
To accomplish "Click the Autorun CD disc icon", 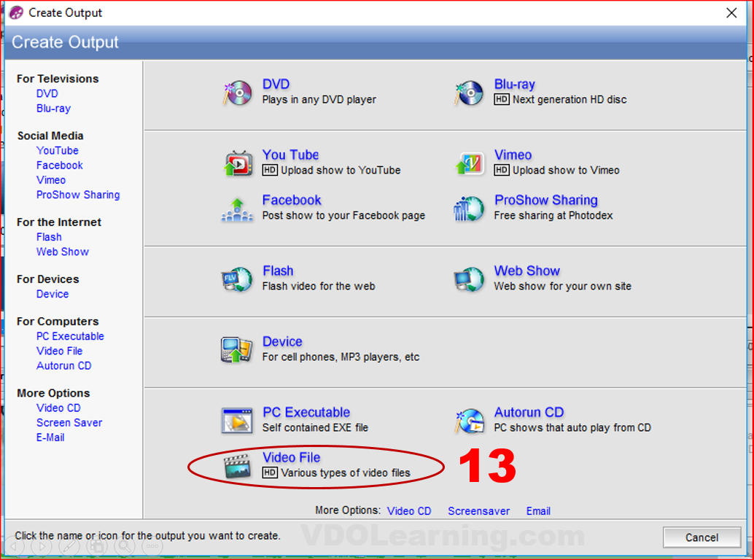I will click(469, 421).
